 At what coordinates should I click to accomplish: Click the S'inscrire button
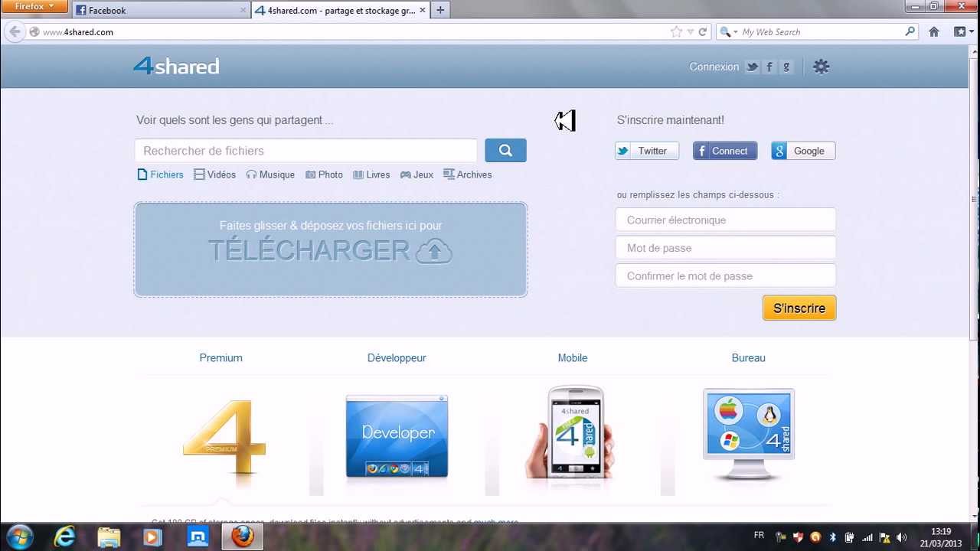point(799,308)
